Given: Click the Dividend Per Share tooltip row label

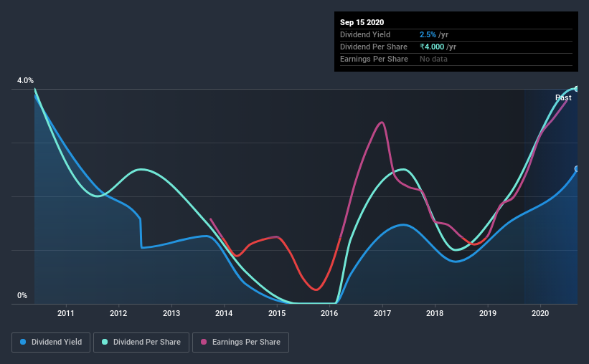Looking at the screenshot, I should pos(374,47).
